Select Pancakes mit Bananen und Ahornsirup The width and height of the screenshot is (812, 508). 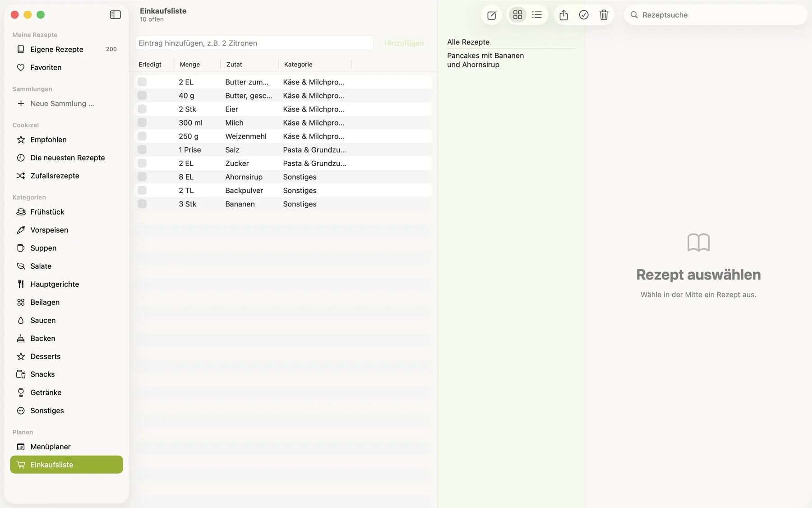(x=485, y=60)
